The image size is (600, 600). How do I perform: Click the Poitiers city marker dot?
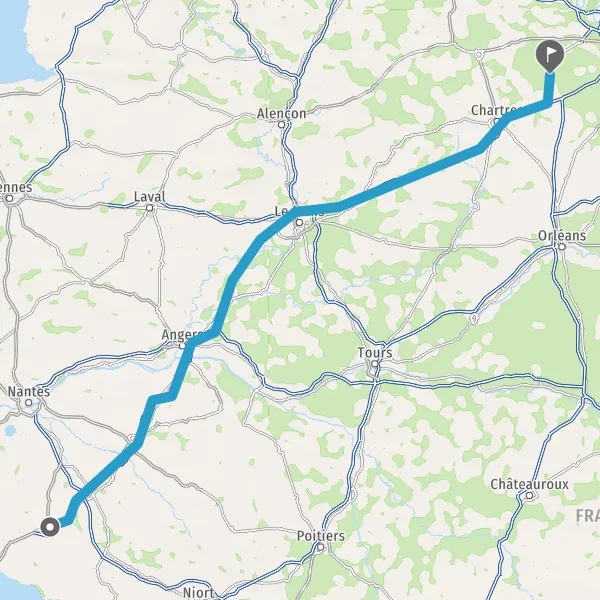(320, 547)
